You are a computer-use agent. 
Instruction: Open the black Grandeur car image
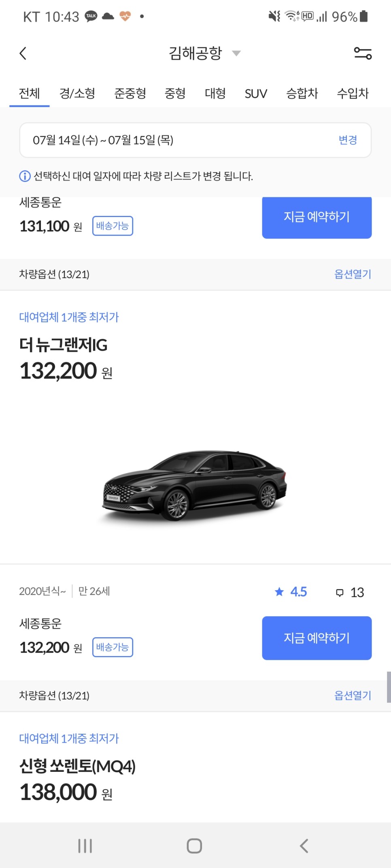click(x=195, y=485)
